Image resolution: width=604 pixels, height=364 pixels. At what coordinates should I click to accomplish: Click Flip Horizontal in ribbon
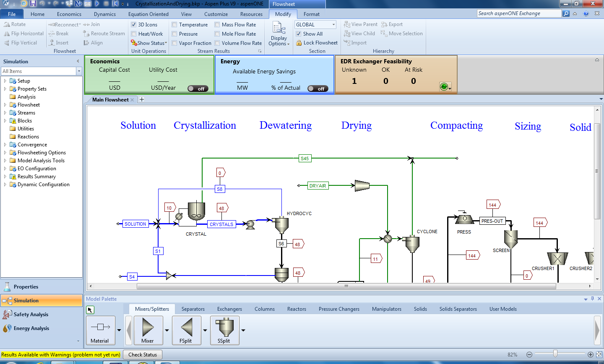(x=24, y=34)
